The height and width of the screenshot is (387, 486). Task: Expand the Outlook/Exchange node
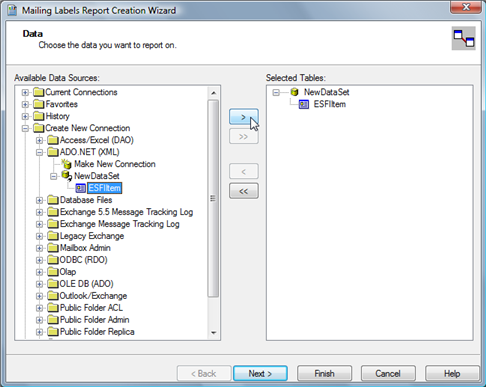point(39,296)
